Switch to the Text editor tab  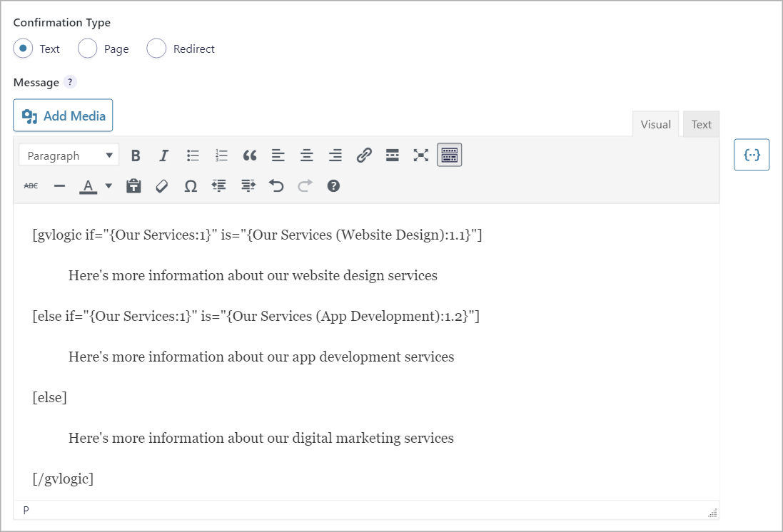pyautogui.click(x=701, y=124)
